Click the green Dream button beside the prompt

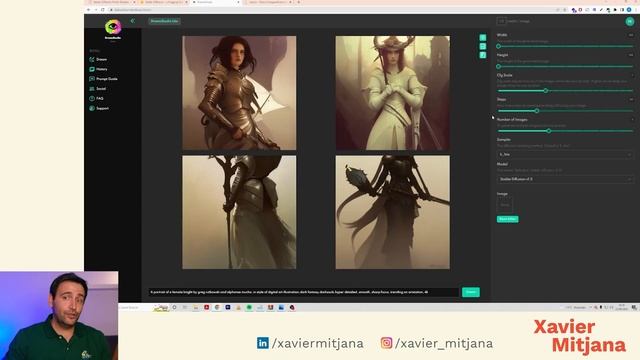coord(471,292)
